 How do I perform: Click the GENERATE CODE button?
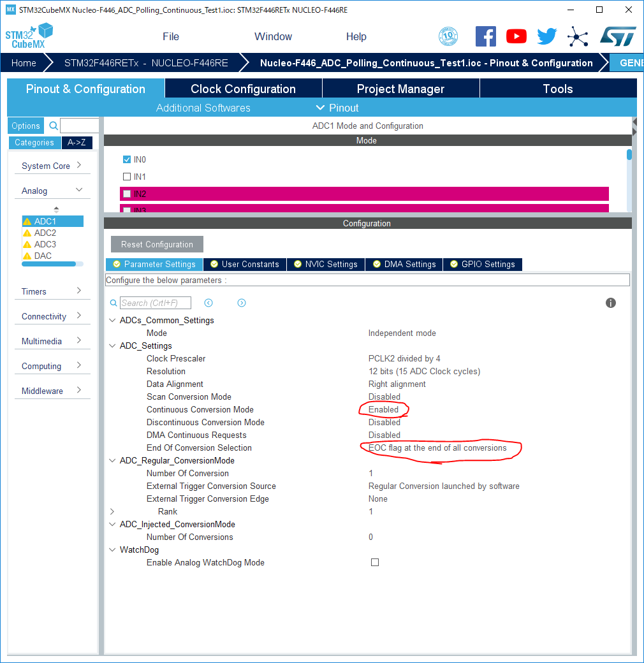(627, 63)
